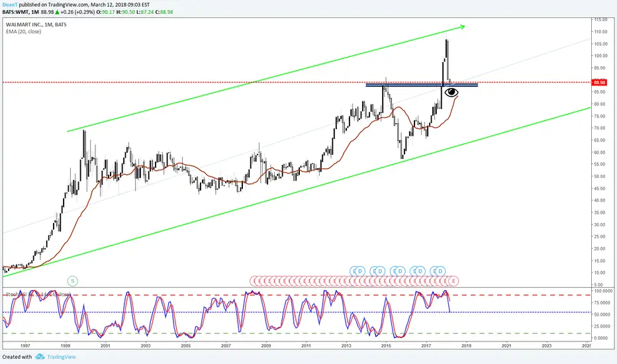The height and width of the screenshot is (364, 617).
Task: Click the 2001 label on the time axis
Action: tap(105, 346)
